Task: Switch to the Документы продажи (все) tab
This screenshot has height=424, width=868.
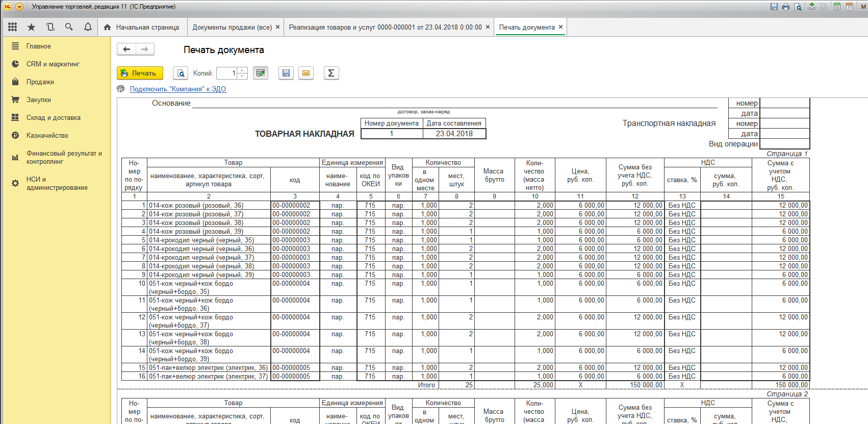Action: [x=232, y=28]
